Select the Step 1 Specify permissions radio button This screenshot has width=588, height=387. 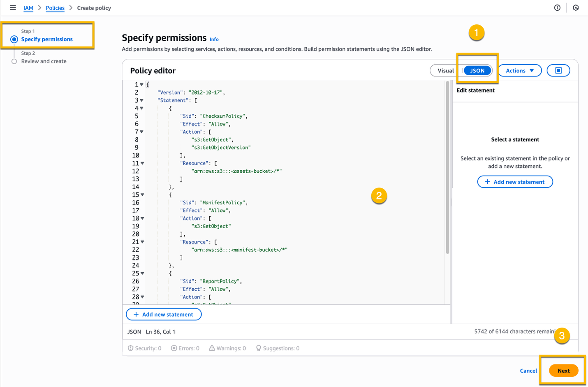click(x=14, y=39)
